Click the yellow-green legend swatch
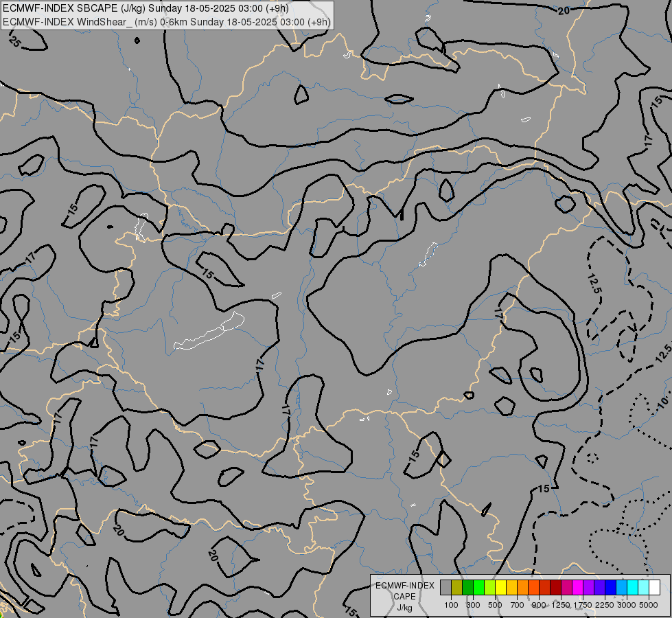This screenshot has height=618, width=672. (489, 588)
